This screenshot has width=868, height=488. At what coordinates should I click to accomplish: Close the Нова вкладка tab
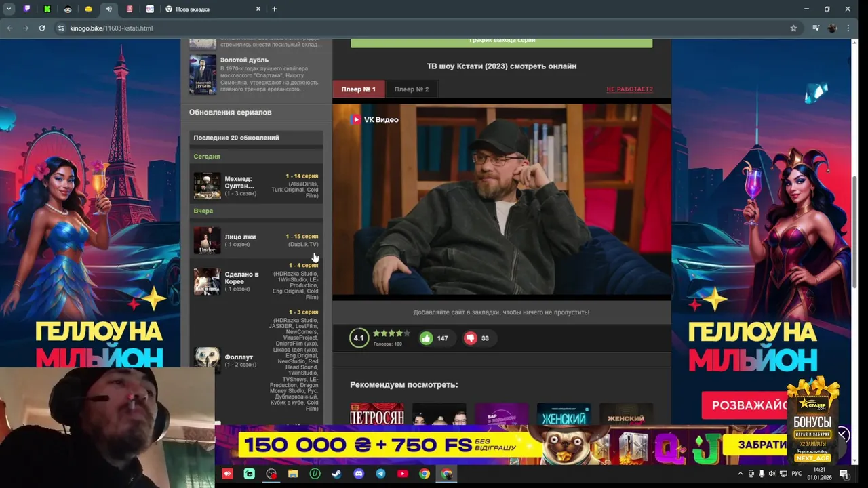click(x=258, y=9)
